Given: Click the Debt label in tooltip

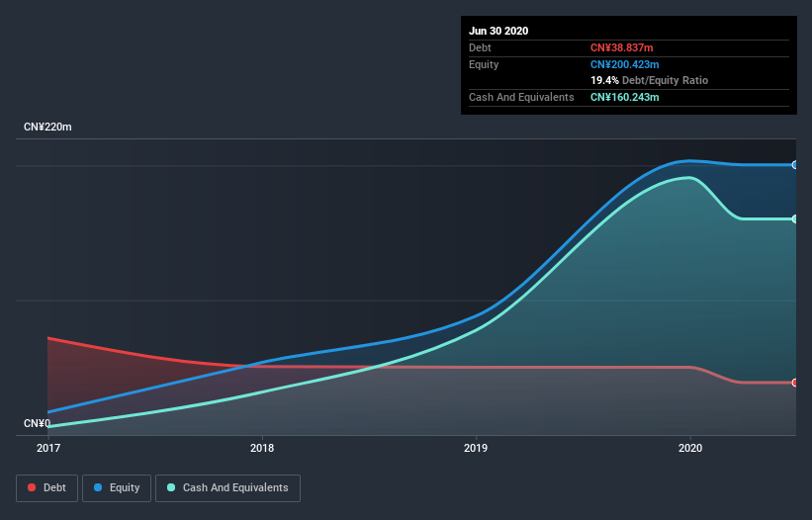Looking at the screenshot, I should pos(480,47).
